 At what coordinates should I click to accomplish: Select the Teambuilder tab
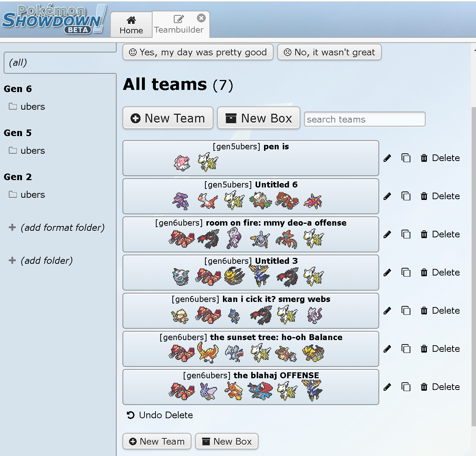click(x=179, y=25)
